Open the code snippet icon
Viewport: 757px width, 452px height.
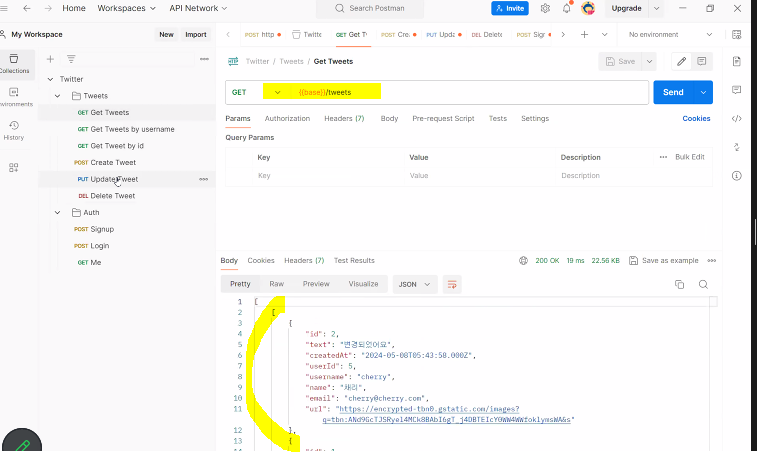737,118
